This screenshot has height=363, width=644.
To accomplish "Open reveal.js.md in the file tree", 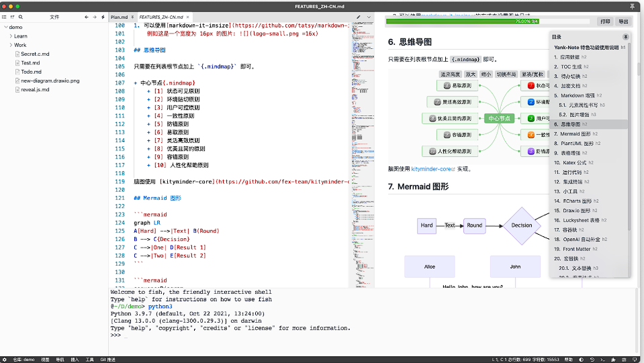I will pyautogui.click(x=35, y=89).
